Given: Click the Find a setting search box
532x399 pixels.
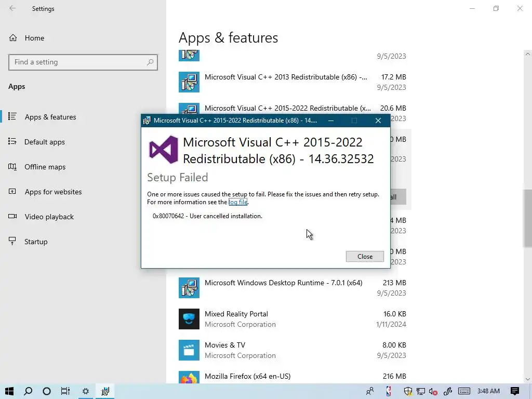Looking at the screenshot, I should pyautogui.click(x=83, y=62).
